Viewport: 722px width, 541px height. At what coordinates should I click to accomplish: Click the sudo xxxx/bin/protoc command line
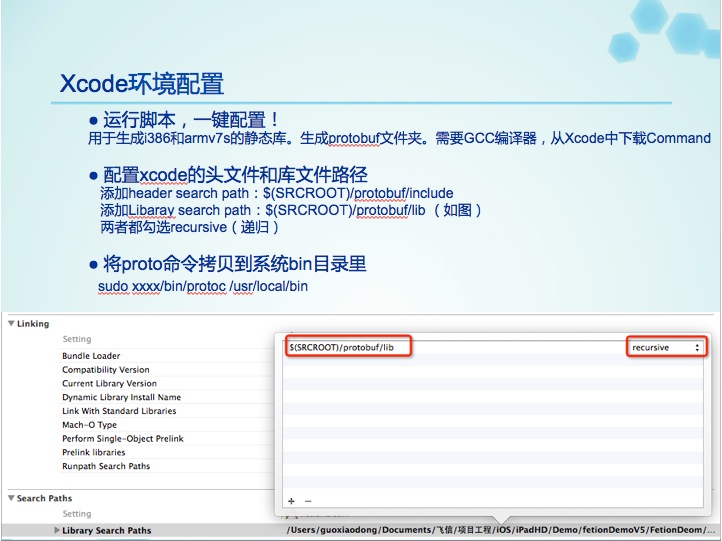(203, 286)
